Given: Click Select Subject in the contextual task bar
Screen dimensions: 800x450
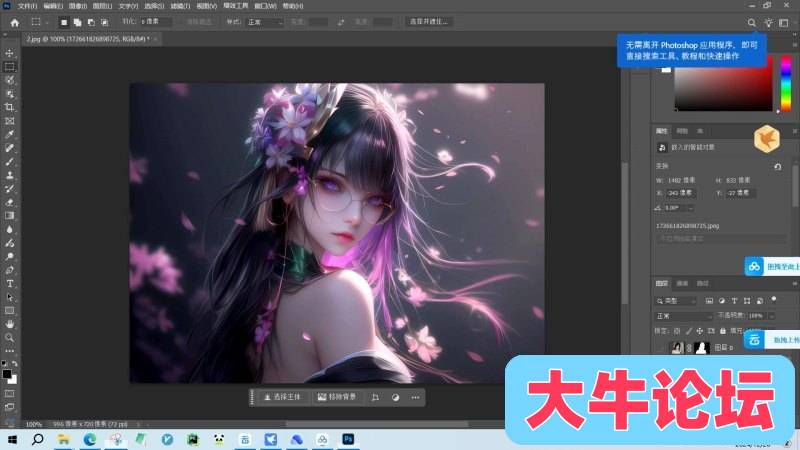Looking at the screenshot, I should (x=282, y=397).
